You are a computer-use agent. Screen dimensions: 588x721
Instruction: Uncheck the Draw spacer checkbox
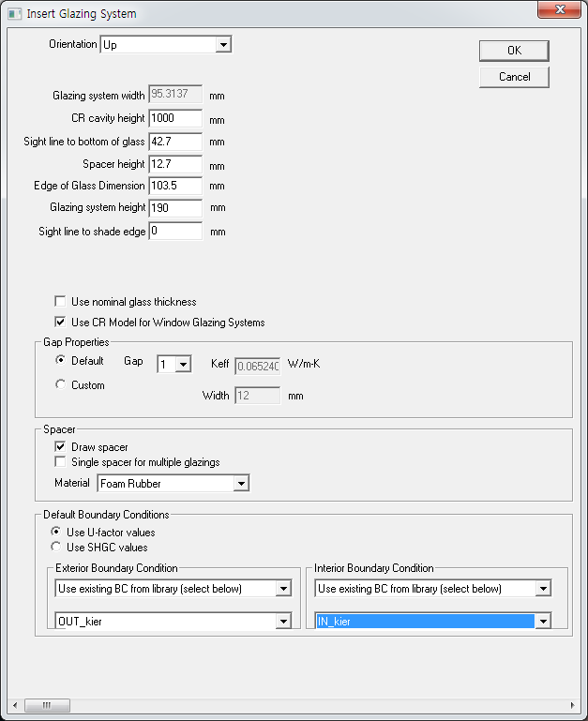(x=61, y=447)
